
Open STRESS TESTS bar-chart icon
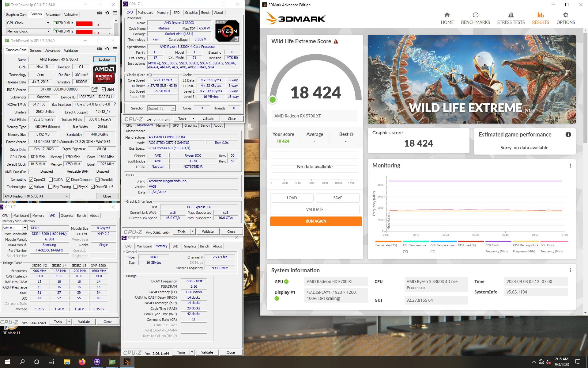(511, 15)
